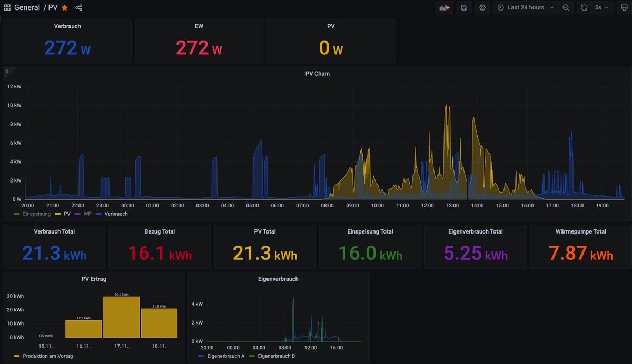Click the 16.0 kWh Einspeisung value
This screenshot has height=364, width=632.
click(x=370, y=253)
